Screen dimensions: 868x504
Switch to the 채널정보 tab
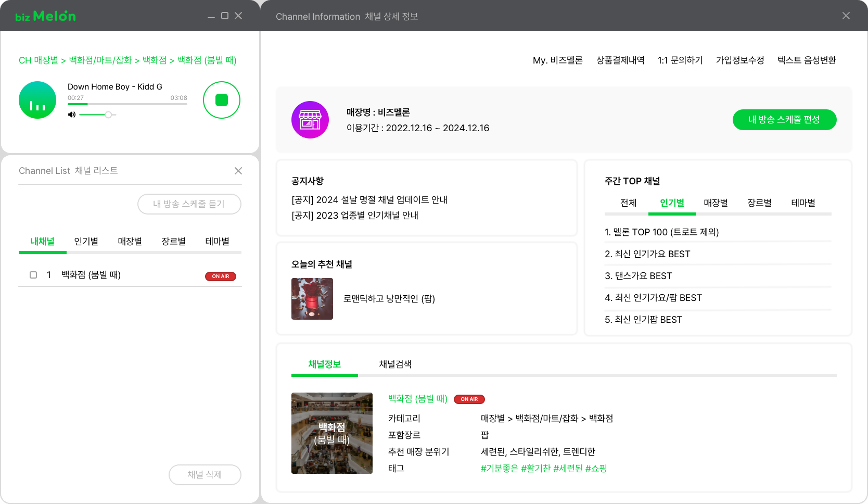[x=325, y=364]
